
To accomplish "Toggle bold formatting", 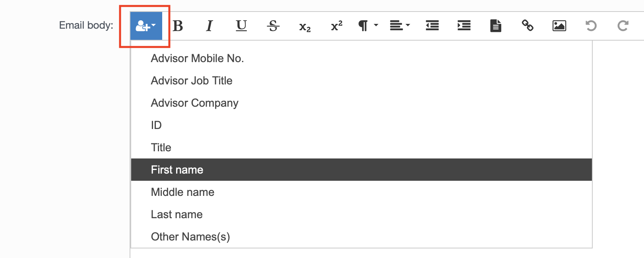I will coord(178,25).
